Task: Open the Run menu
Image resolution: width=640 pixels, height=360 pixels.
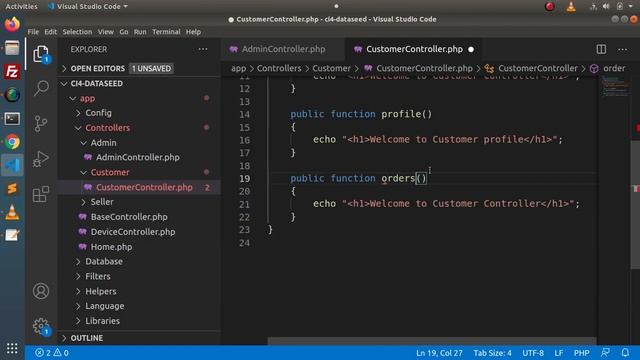Action: [x=140, y=32]
